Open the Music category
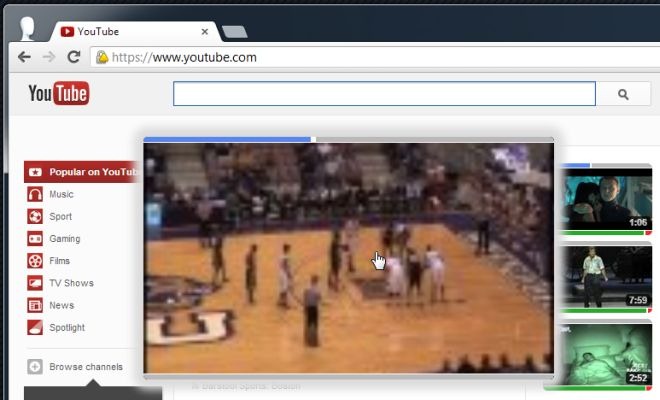 (x=61, y=194)
